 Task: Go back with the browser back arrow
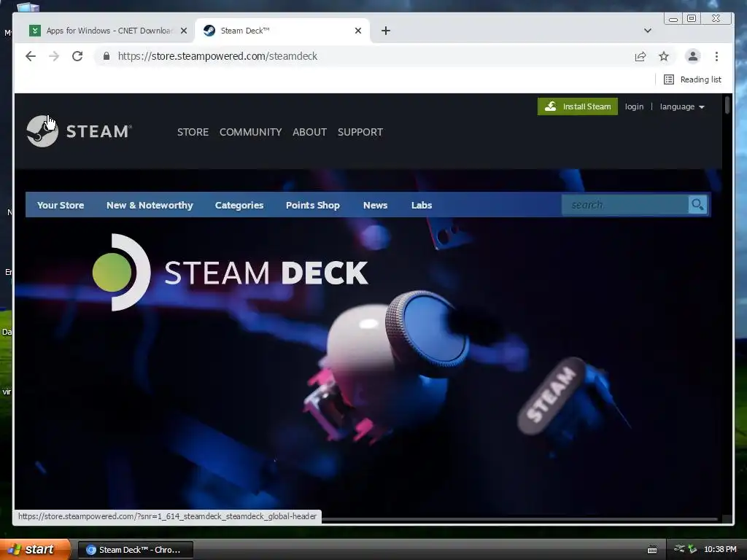(x=31, y=56)
